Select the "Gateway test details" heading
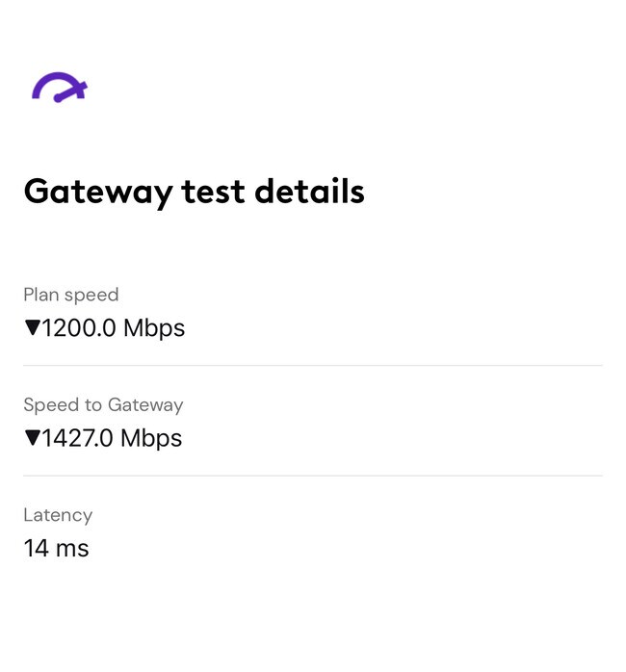Image resolution: width=626 pixels, height=672 pixels. click(194, 192)
